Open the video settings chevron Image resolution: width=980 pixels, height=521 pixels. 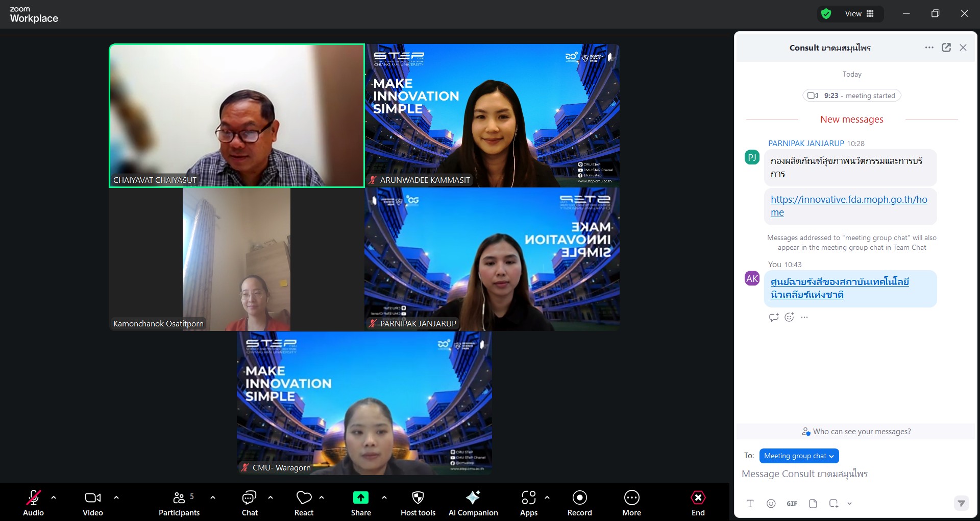pyautogui.click(x=116, y=497)
